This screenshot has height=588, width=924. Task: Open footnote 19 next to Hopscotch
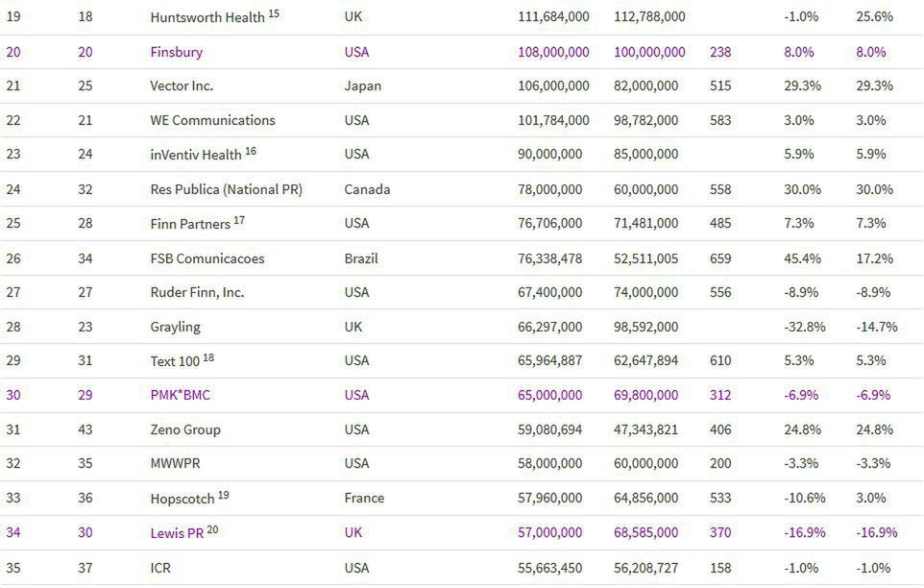223,495
